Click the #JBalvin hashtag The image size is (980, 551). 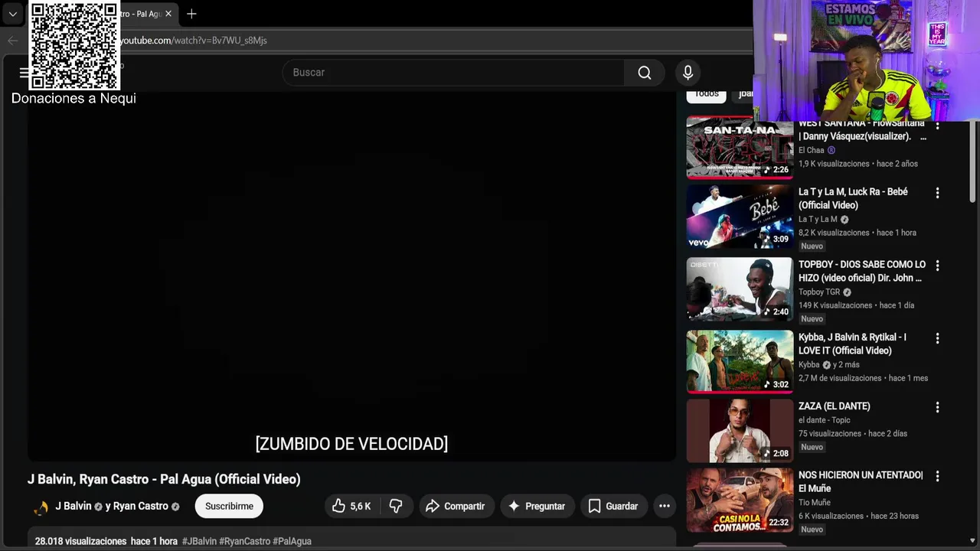point(199,541)
